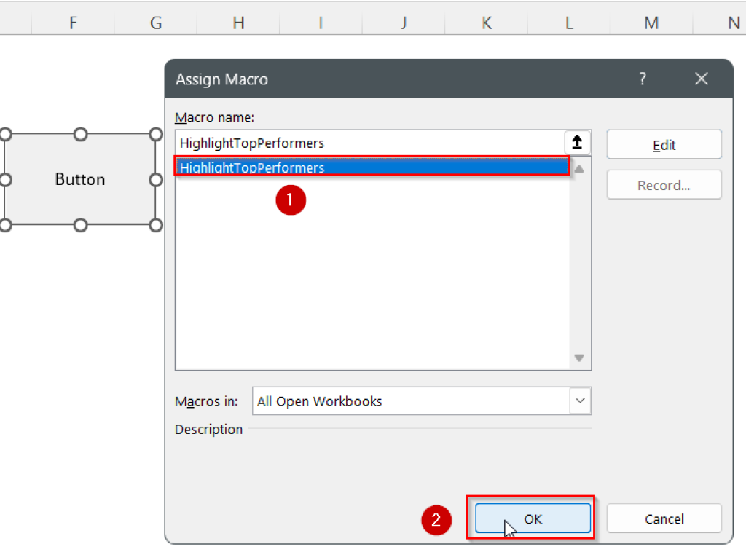Select the HighlightTopPerformers macro in the list
This screenshot has width=746, height=560.
point(372,167)
